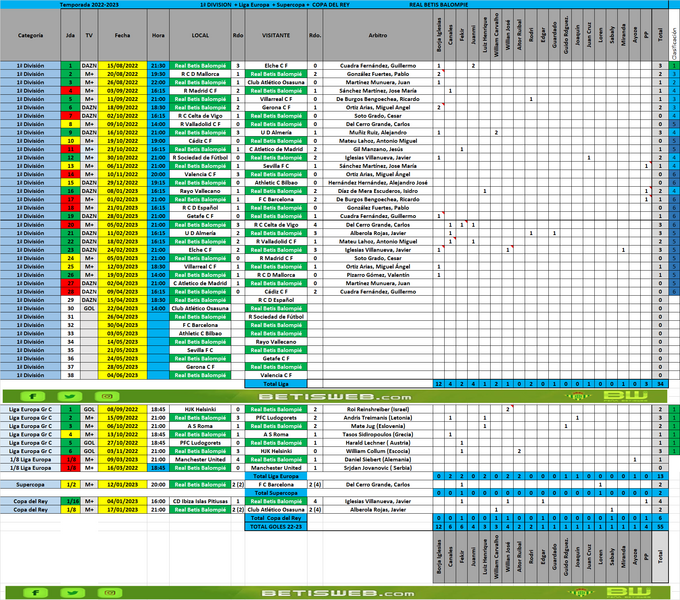Select referee Daniel Siebert (Alemania)
680x600 pixels.
(x=378, y=460)
